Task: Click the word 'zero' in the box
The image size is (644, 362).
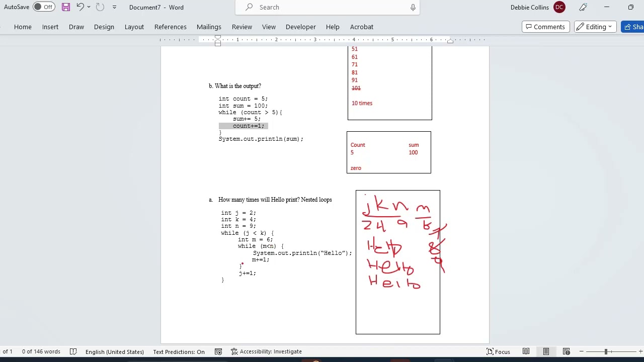Action: pos(356,168)
